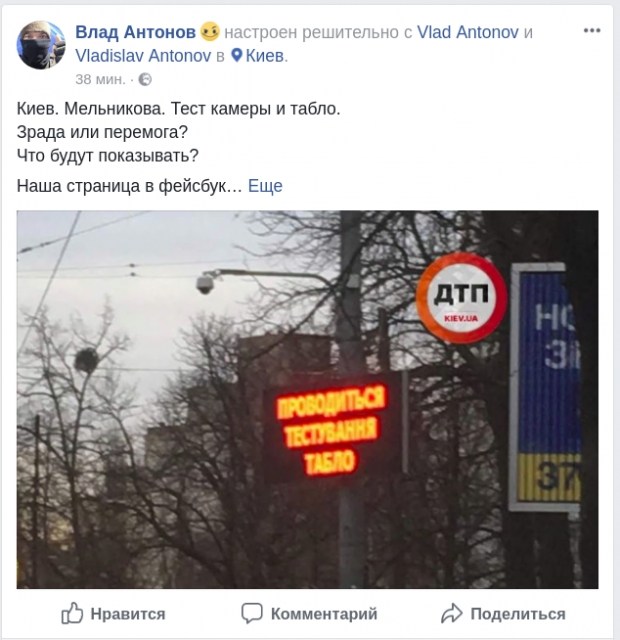620x640 pixels.
Task: Click the 38 мин. timestamp
Action: point(100,79)
